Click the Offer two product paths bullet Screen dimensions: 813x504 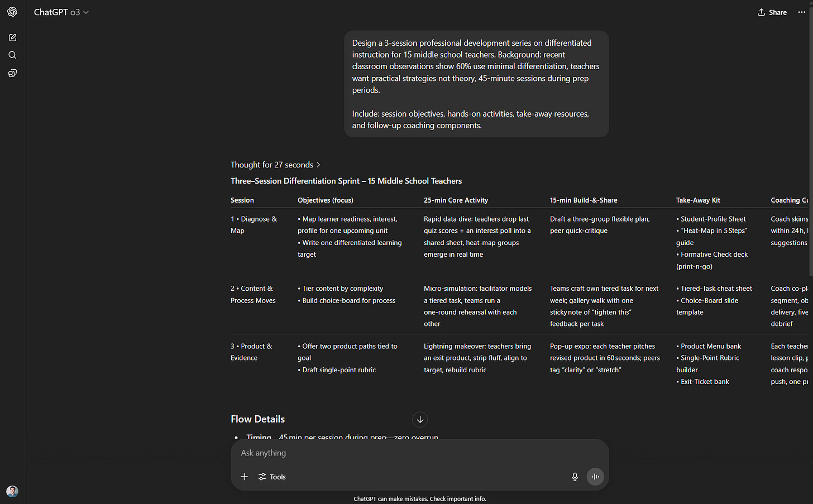pos(347,352)
